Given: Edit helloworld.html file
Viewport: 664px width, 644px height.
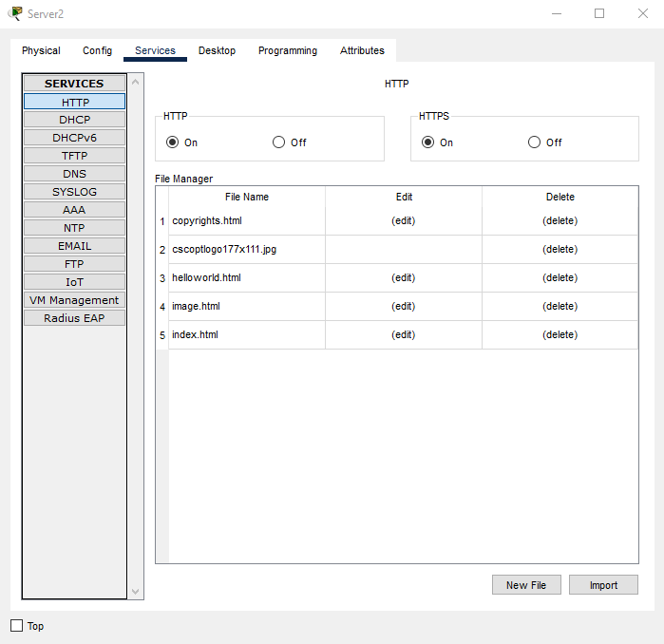Looking at the screenshot, I should click(x=403, y=277).
